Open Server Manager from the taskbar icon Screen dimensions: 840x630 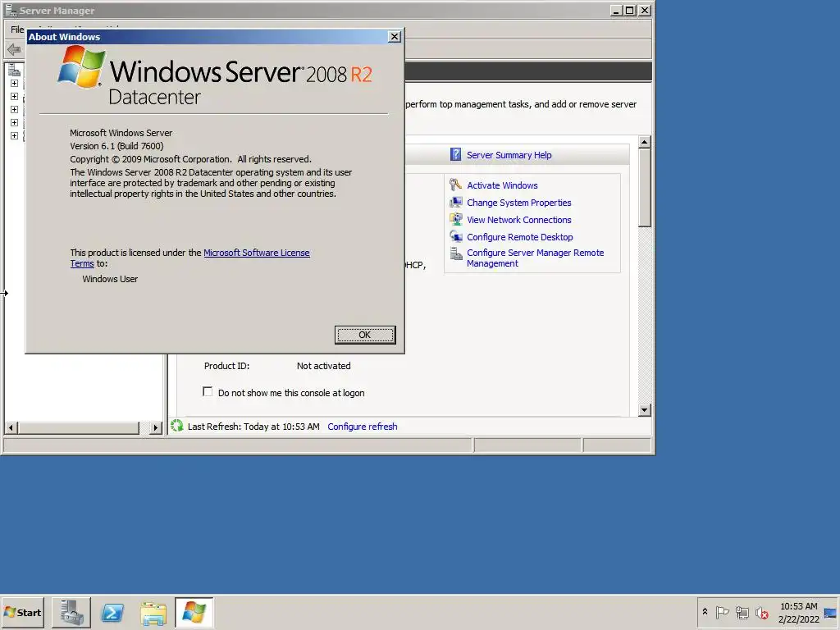71,612
